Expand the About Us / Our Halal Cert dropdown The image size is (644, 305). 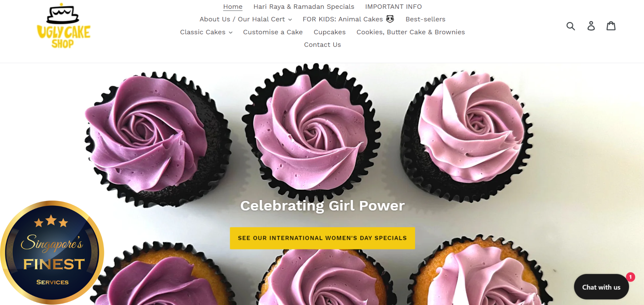[245, 19]
